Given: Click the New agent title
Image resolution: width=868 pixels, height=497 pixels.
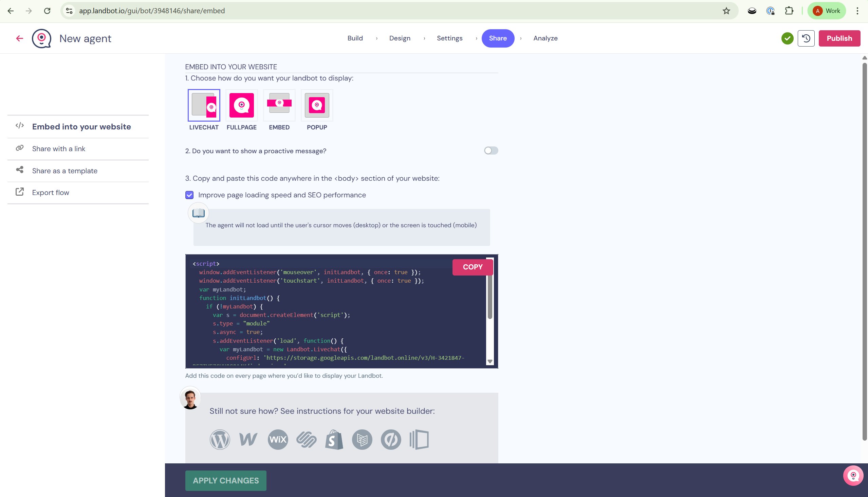Looking at the screenshot, I should [x=85, y=38].
